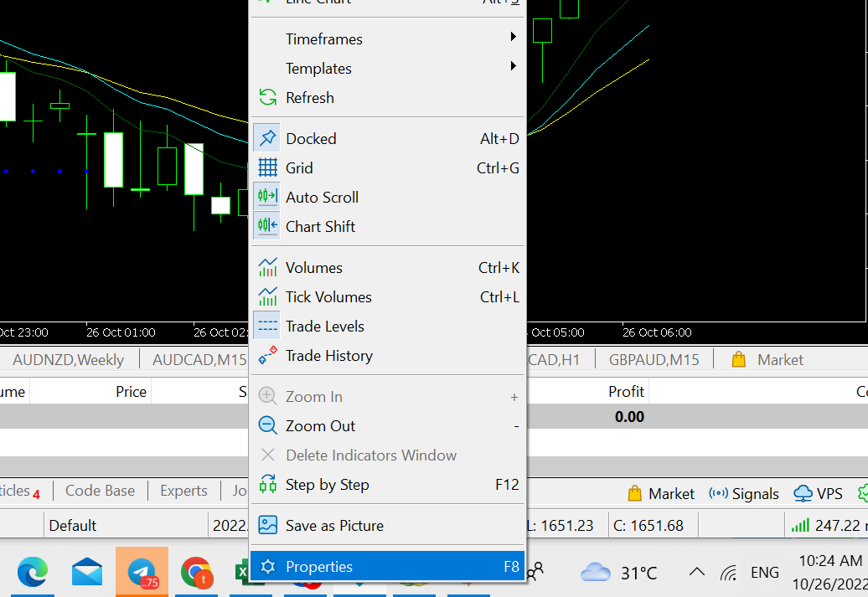Image resolution: width=868 pixels, height=597 pixels.
Task: Click the Docked pin icon
Action: (x=266, y=137)
